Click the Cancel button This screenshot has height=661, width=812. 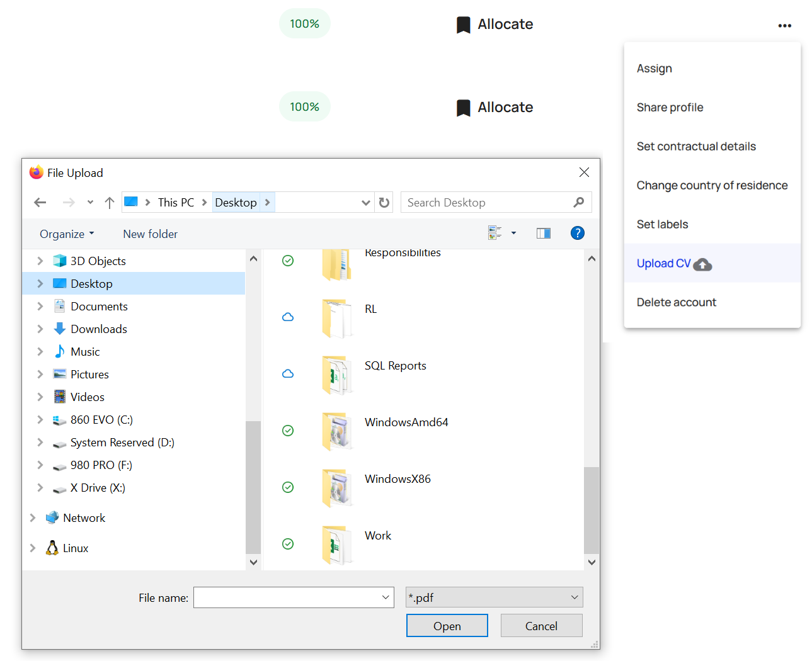541,626
